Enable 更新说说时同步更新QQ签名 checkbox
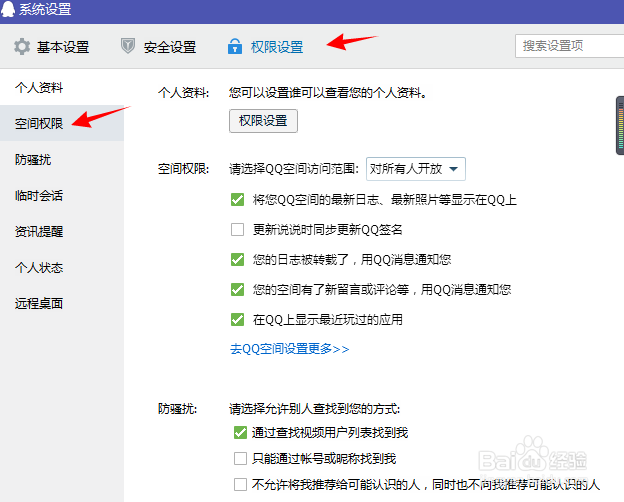Image resolution: width=624 pixels, height=502 pixels. pyautogui.click(x=238, y=229)
